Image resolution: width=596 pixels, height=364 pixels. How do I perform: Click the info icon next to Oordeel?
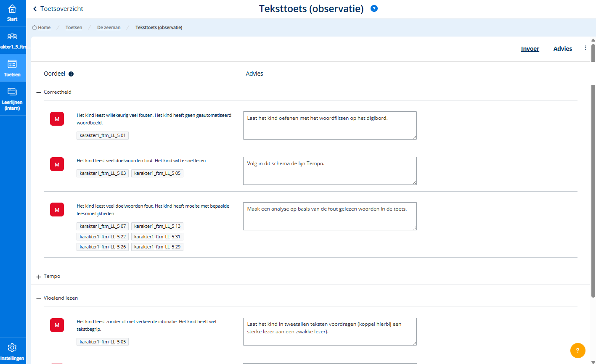[71, 74]
